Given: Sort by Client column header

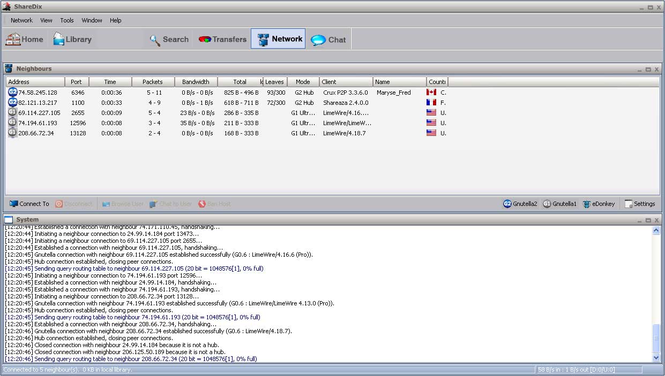Looking at the screenshot, I should pos(346,82).
